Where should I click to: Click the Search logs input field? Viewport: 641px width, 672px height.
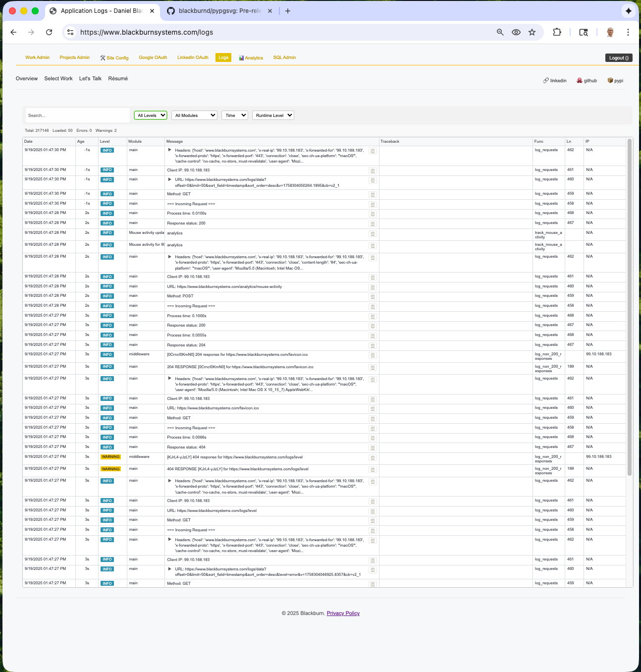tap(77, 115)
